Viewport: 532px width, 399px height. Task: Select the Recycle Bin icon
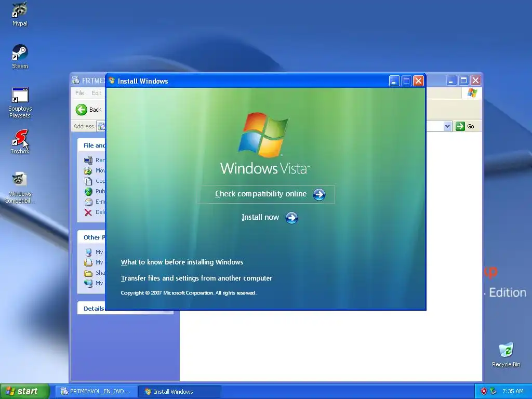tap(506, 354)
